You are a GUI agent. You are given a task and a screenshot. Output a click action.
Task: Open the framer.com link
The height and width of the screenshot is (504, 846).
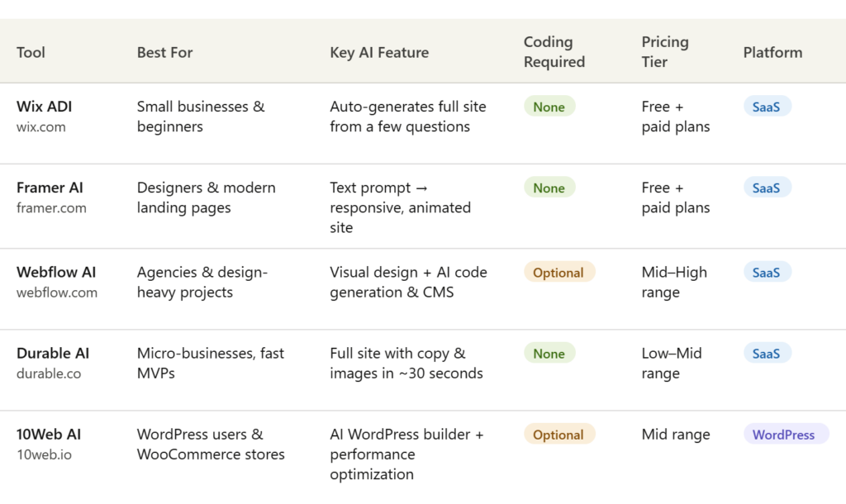pos(51,208)
